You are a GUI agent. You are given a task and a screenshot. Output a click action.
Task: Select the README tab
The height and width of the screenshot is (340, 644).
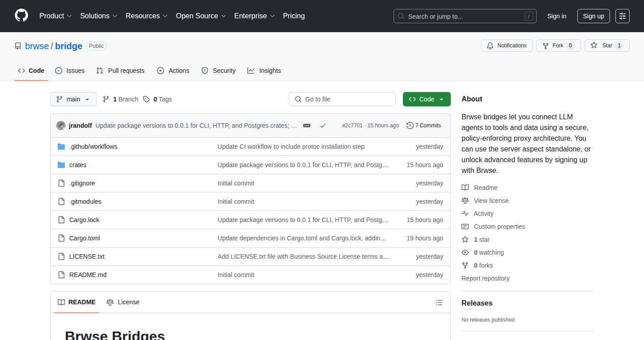[76, 302]
